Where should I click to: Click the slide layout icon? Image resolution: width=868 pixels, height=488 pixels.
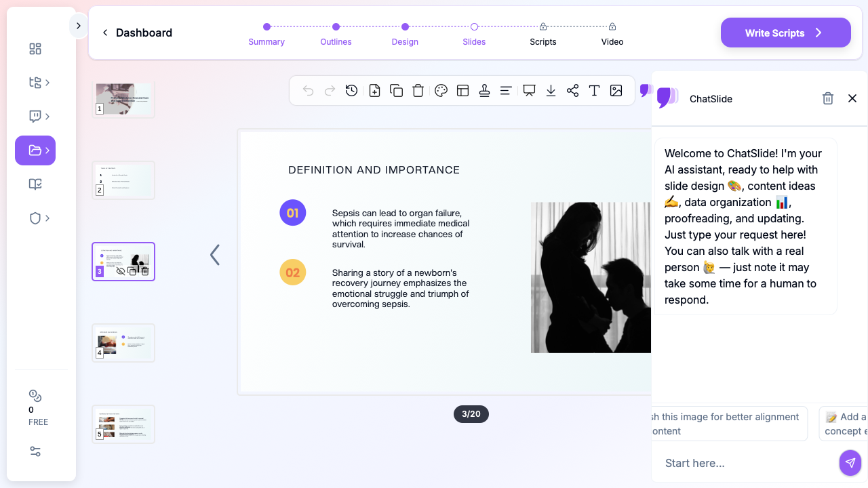pos(463,91)
